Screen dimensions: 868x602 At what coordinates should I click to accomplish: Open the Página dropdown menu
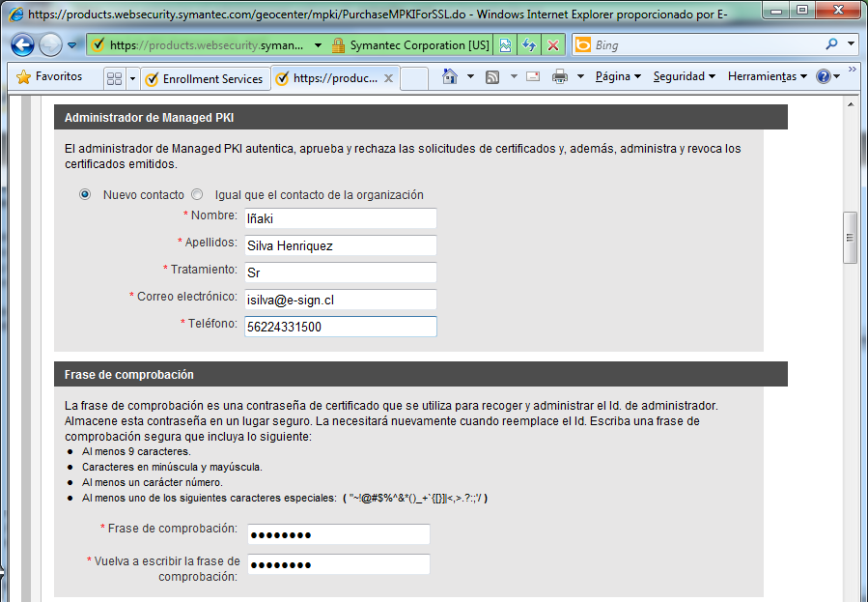tap(618, 77)
